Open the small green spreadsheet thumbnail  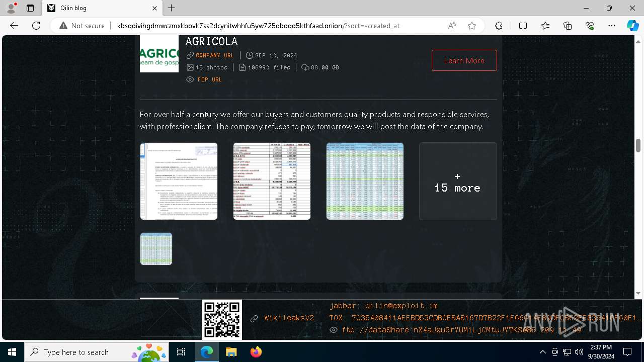156,249
